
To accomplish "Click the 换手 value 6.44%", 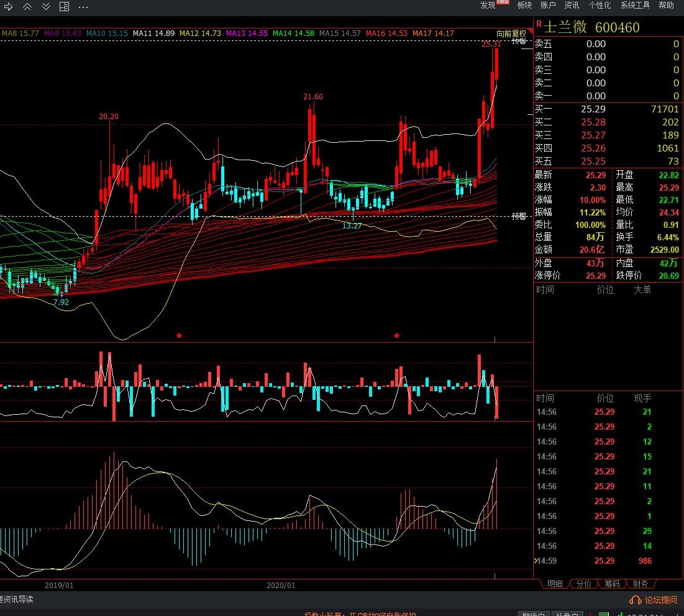I will [x=668, y=237].
